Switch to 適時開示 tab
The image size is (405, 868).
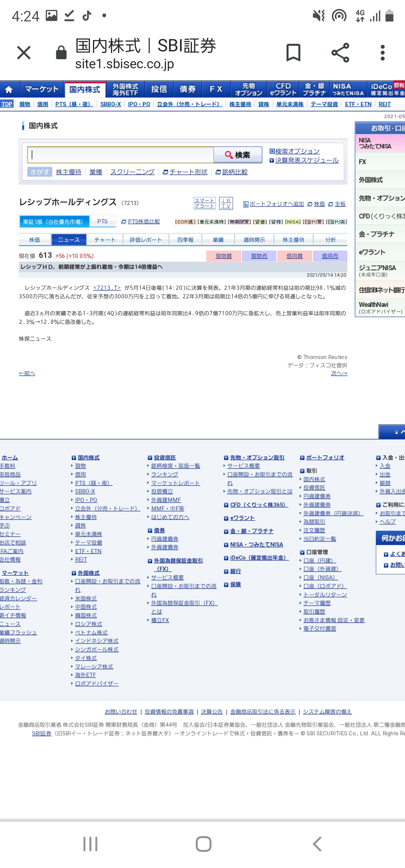pyautogui.click(x=254, y=240)
